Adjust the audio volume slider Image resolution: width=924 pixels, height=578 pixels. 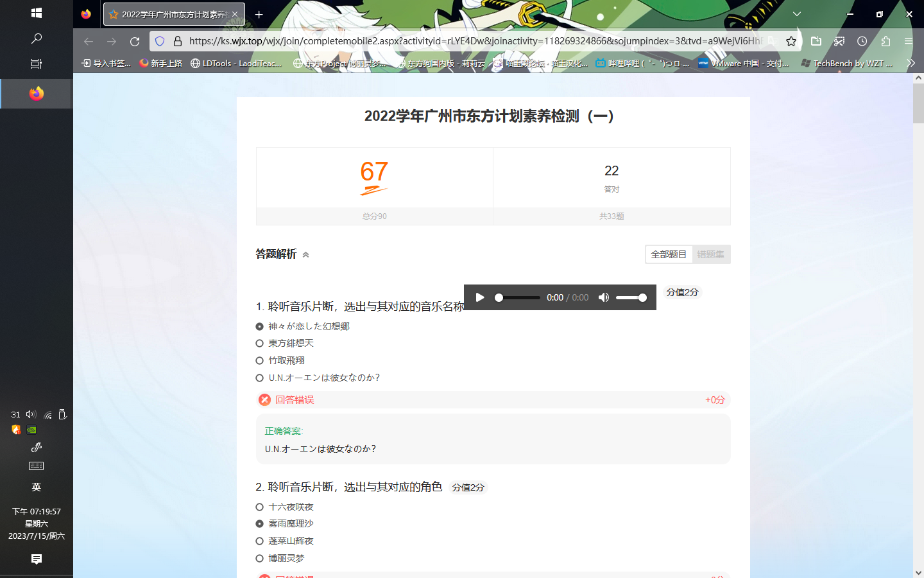coord(632,297)
